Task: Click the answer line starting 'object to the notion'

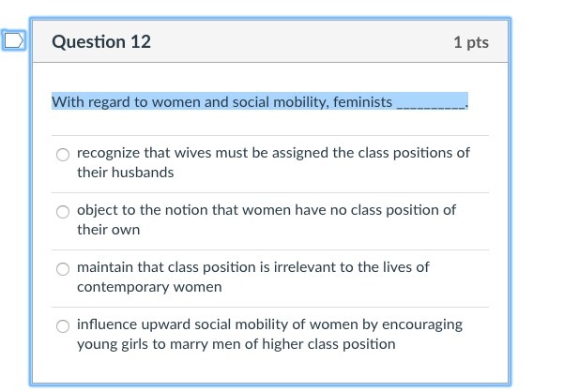Action: tap(266, 209)
